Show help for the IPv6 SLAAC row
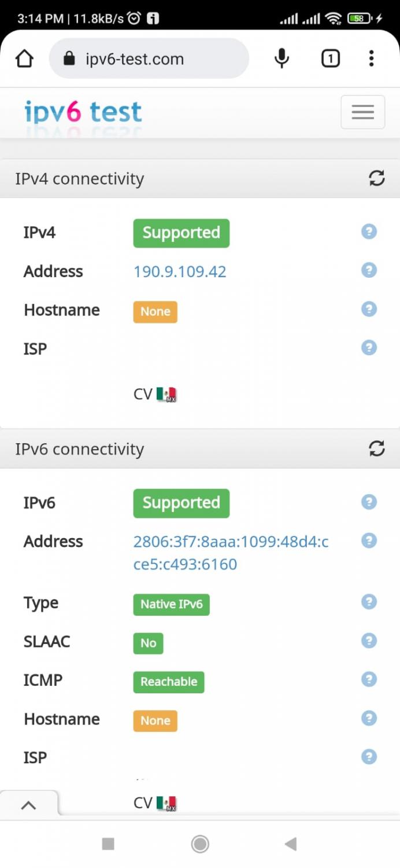 [369, 641]
